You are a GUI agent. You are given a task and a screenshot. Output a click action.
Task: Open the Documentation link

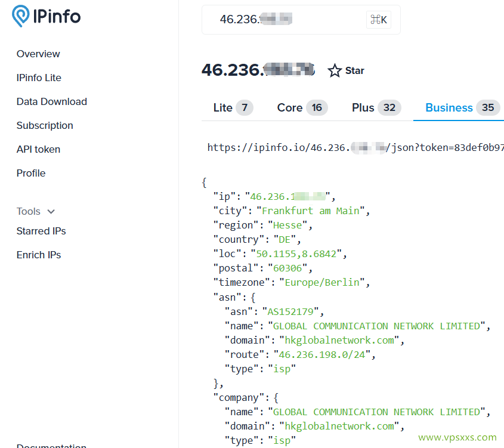[x=51, y=446]
